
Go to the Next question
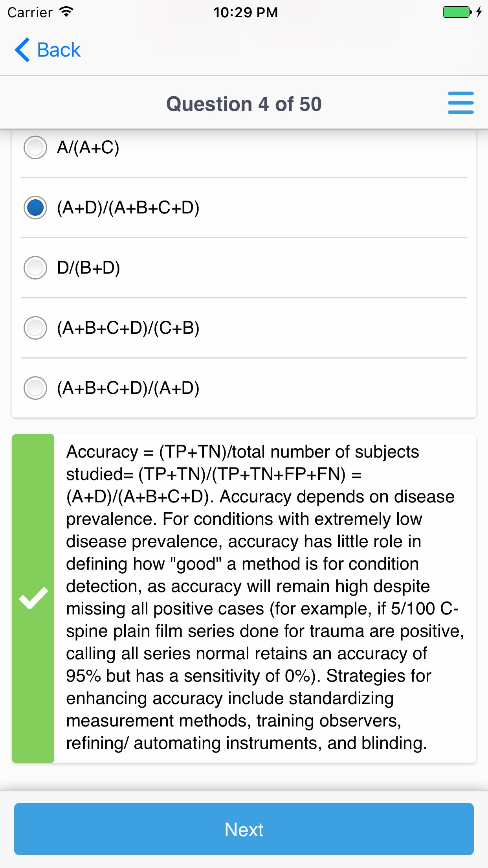point(244,829)
